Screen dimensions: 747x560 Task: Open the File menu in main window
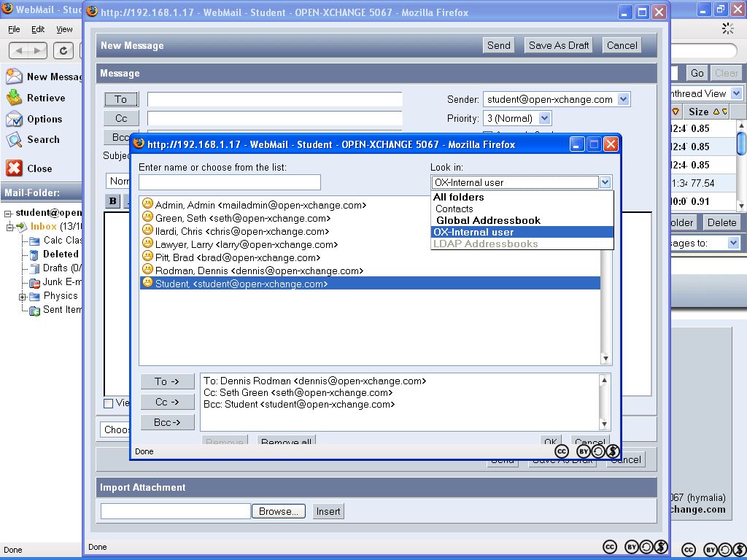point(14,29)
